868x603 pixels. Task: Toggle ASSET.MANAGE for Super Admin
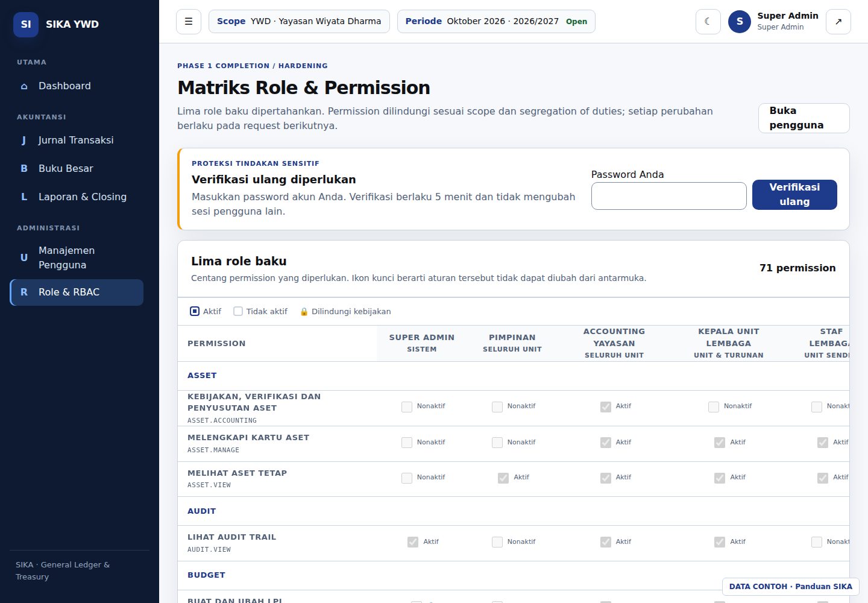coord(407,443)
